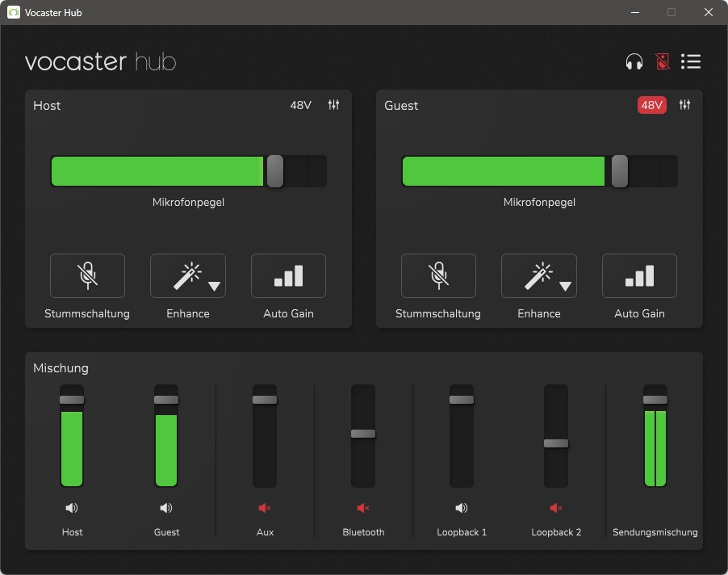Click the Host panel title

point(47,106)
